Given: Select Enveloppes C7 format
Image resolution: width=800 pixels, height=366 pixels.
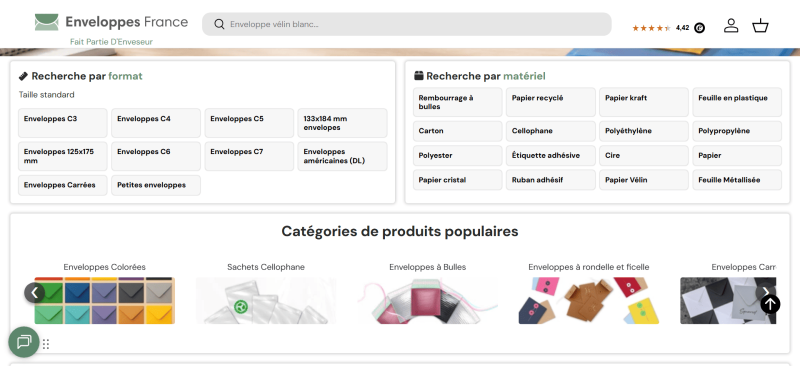Looking at the screenshot, I should pyautogui.click(x=249, y=156).
